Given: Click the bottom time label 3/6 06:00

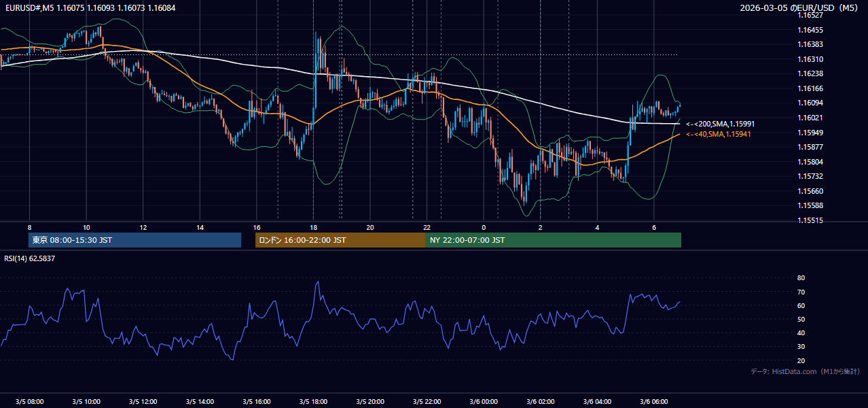Looking at the screenshot, I should 654,401.
